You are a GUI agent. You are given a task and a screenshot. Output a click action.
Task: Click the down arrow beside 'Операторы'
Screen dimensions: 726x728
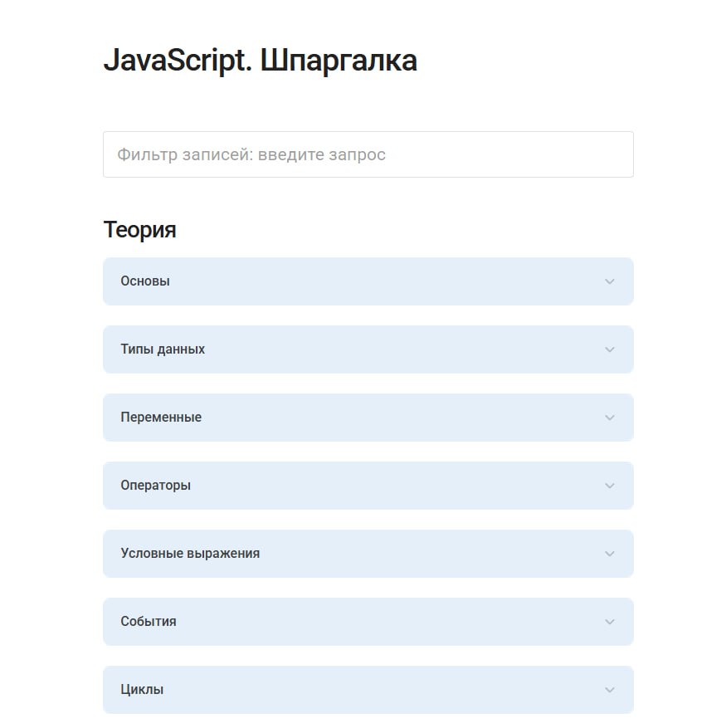(x=610, y=486)
